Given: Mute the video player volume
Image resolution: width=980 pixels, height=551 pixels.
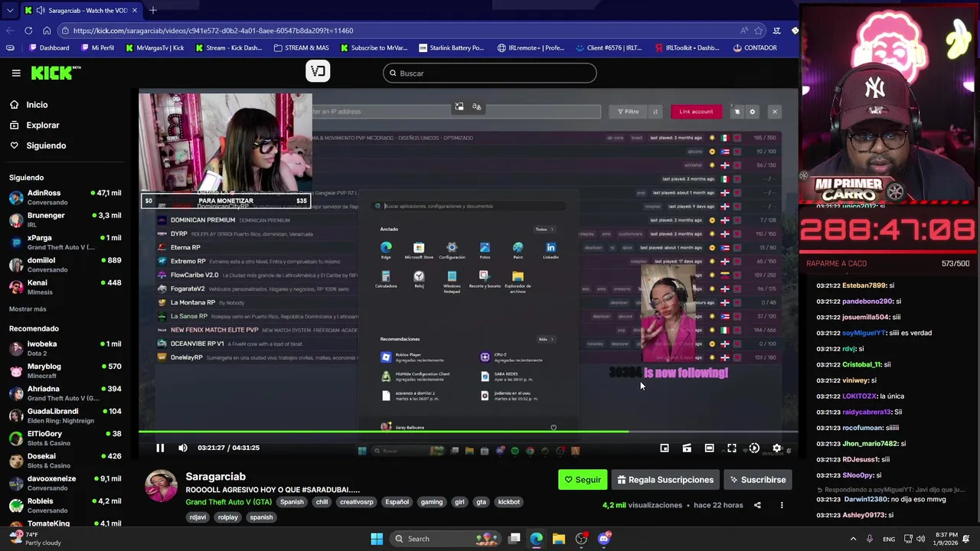Looking at the screenshot, I should 182,448.
